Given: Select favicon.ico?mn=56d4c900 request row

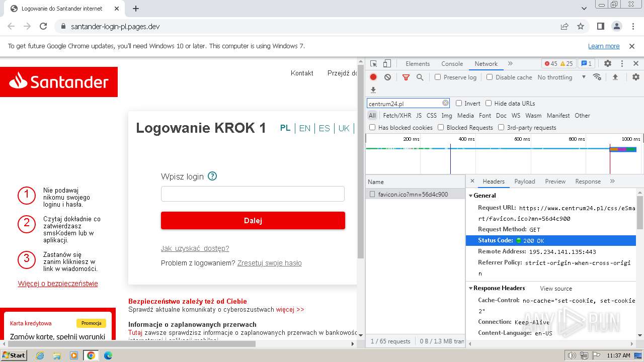Looking at the screenshot, I should coord(415,194).
